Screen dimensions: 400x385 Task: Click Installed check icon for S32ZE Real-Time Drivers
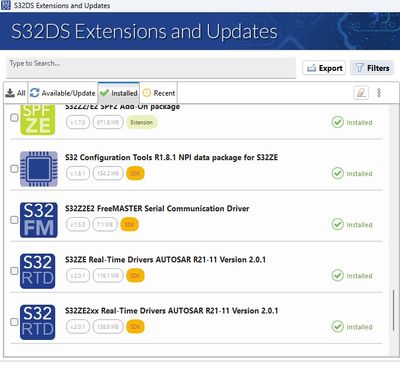pyautogui.click(x=338, y=276)
